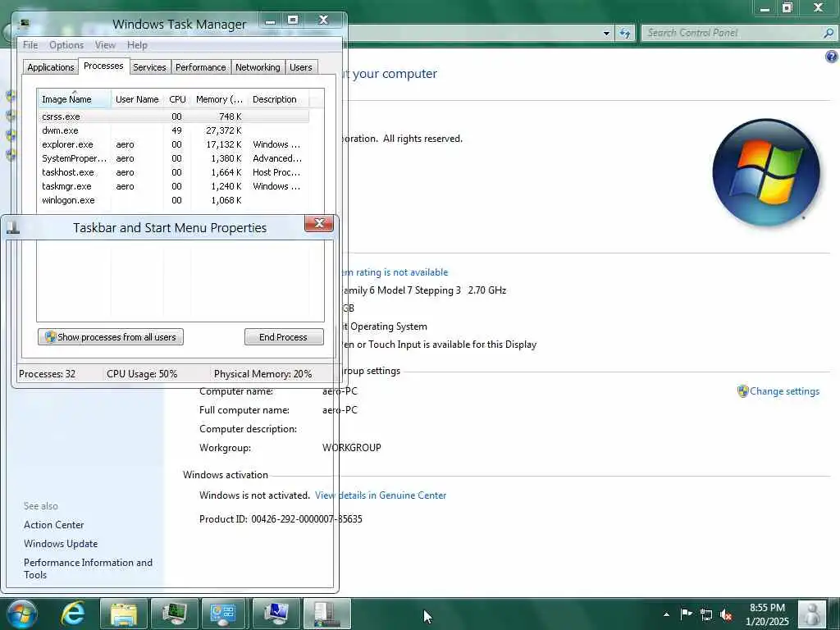Select the taskmgr.exe process row
Viewport: 840px width, 630px height.
click(173, 186)
